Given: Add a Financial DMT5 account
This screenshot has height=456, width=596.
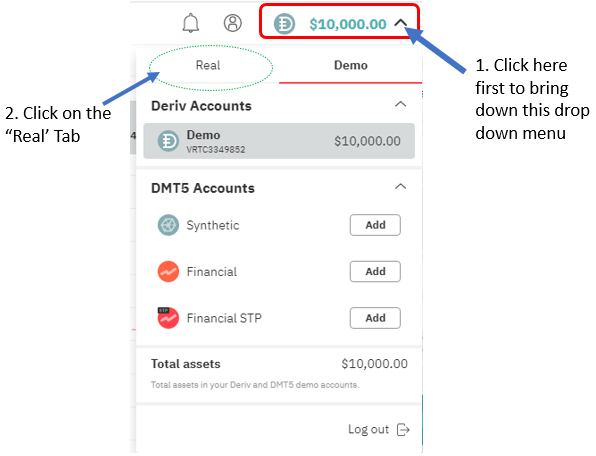Looking at the screenshot, I should (x=375, y=271).
